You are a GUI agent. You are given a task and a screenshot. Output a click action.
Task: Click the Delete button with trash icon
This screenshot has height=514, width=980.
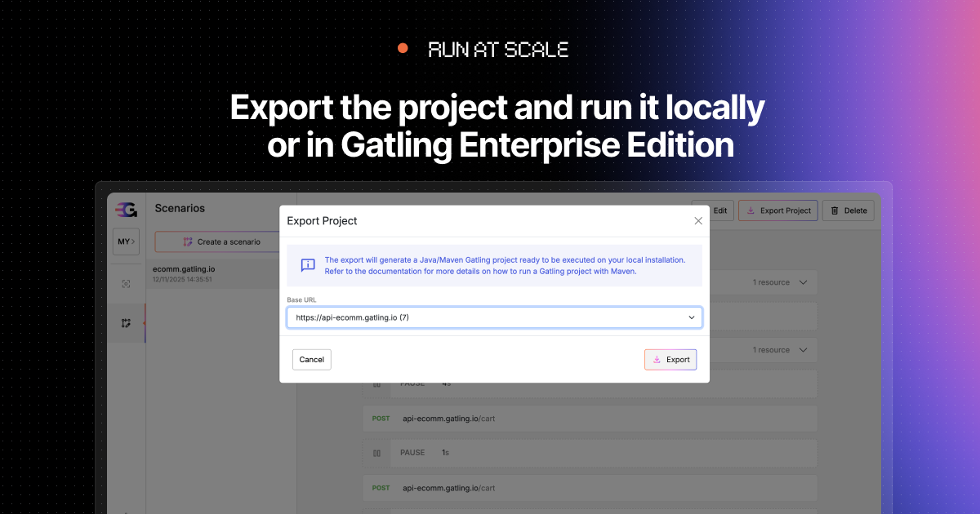click(848, 210)
